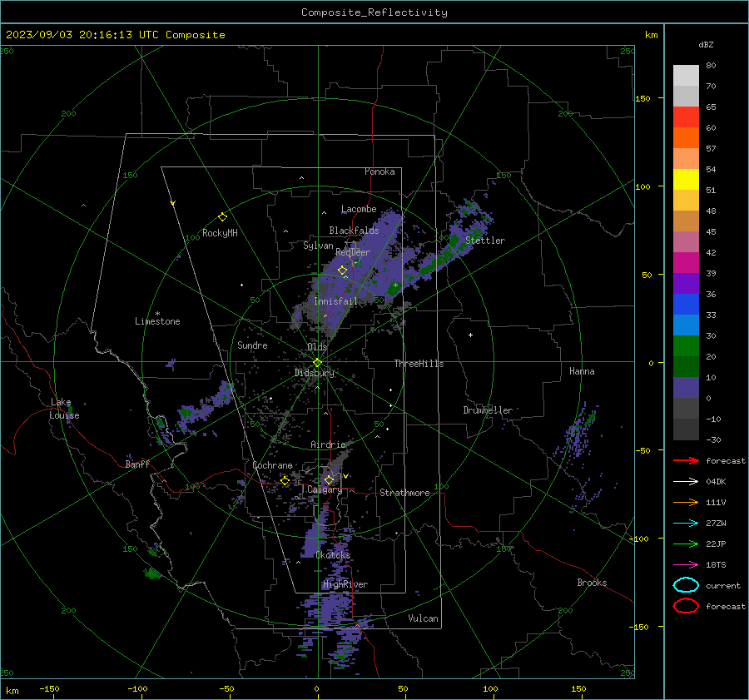Click the 111V legend label
The image size is (749, 700).
click(716, 502)
